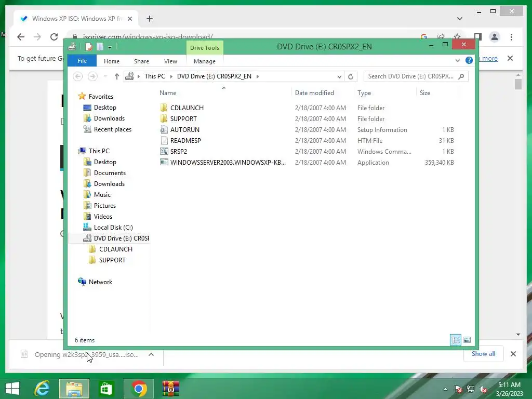Dismiss the Chrome notification info bar
The height and width of the screenshot is (399, 532).
click(510, 58)
